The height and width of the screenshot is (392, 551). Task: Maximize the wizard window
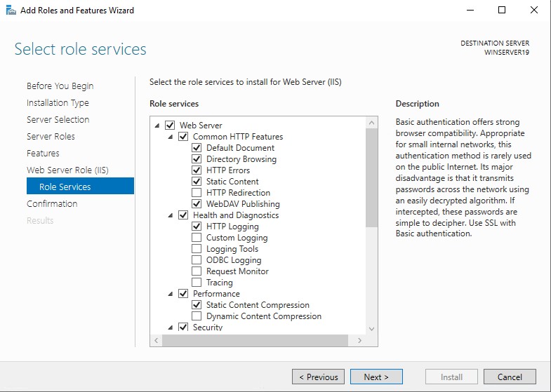pyautogui.click(x=502, y=11)
